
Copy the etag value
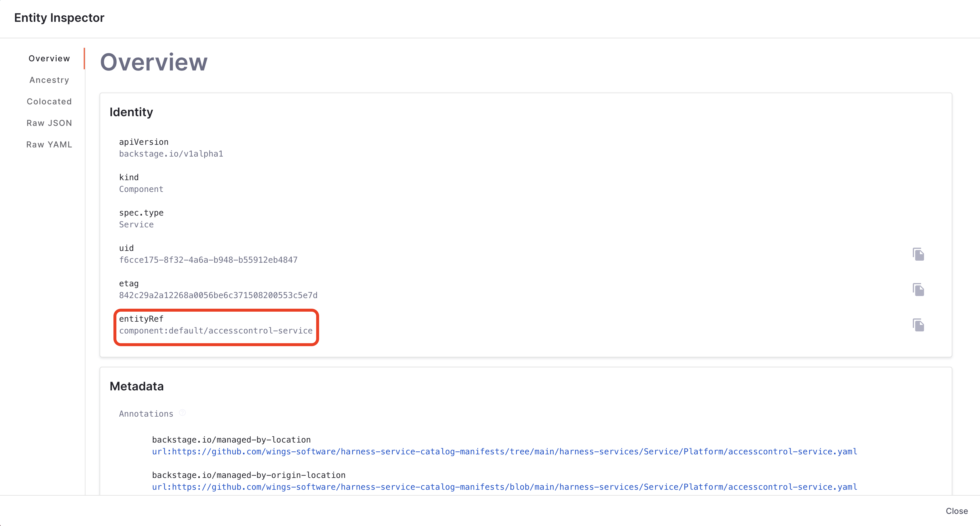(918, 290)
